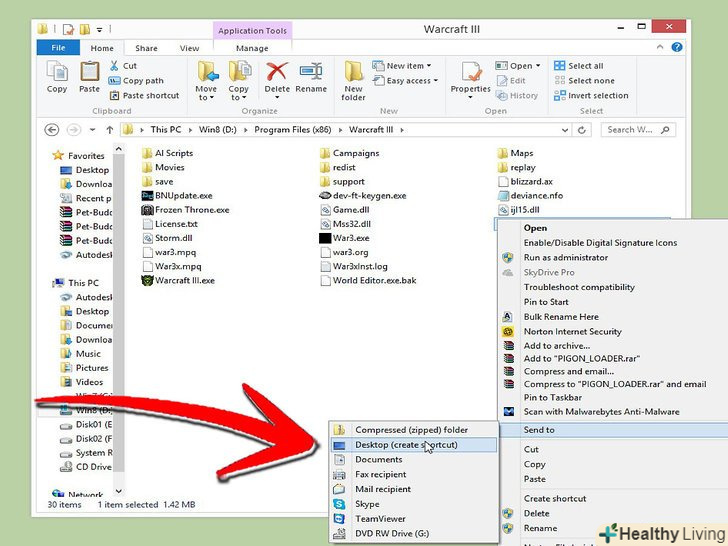Collapse the ribbon with the chevron

point(660,47)
